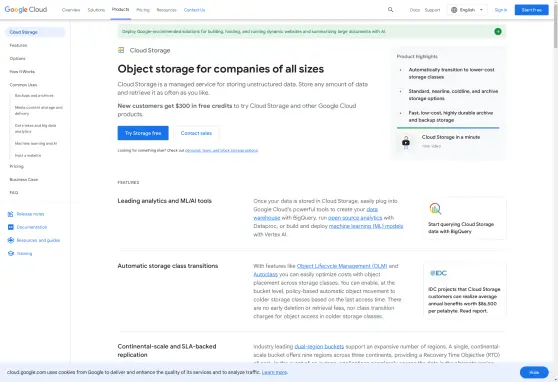
Task: Click Contact Us in top navigation
Action: pos(194,10)
